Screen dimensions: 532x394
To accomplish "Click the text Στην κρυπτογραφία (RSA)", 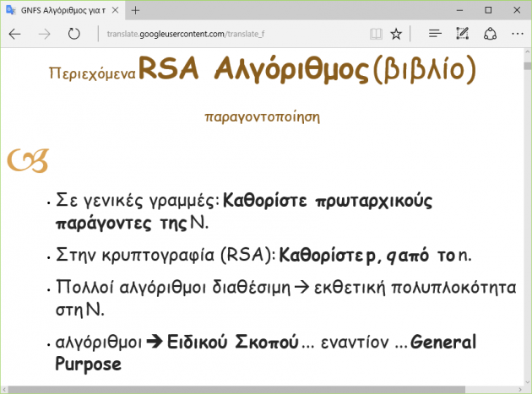I will click(166, 255).
